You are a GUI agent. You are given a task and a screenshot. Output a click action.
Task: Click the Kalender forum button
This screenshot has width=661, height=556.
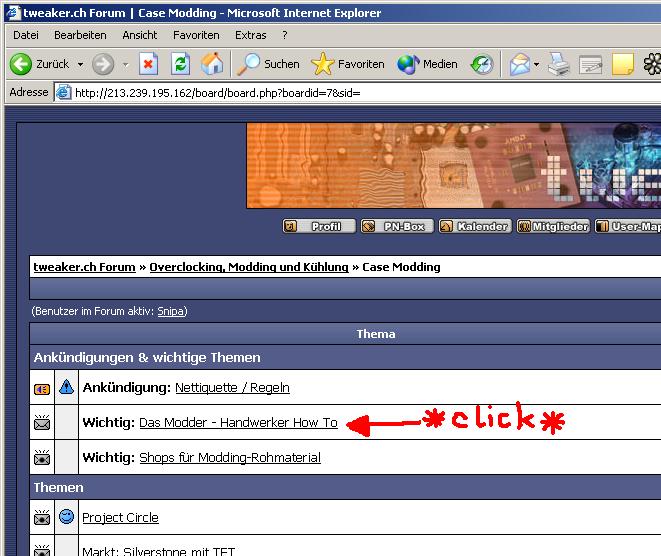point(475,227)
